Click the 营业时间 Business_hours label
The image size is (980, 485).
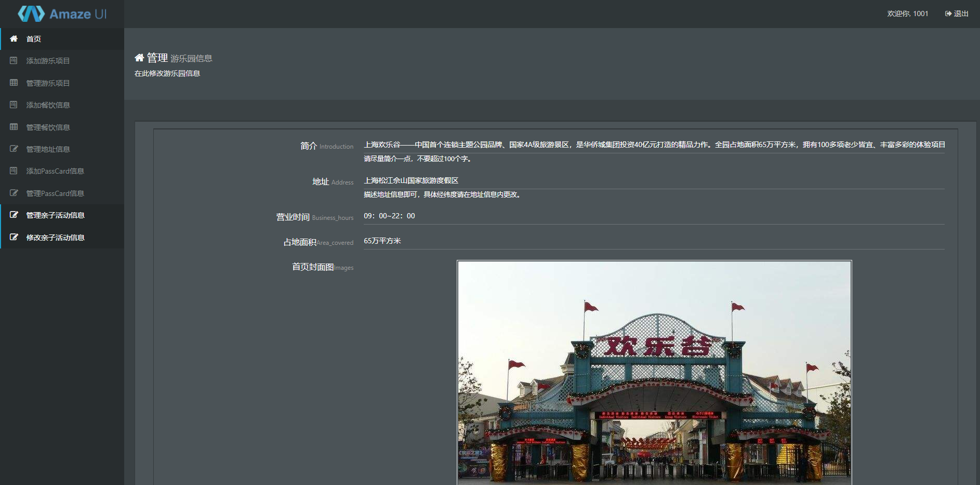click(x=315, y=217)
